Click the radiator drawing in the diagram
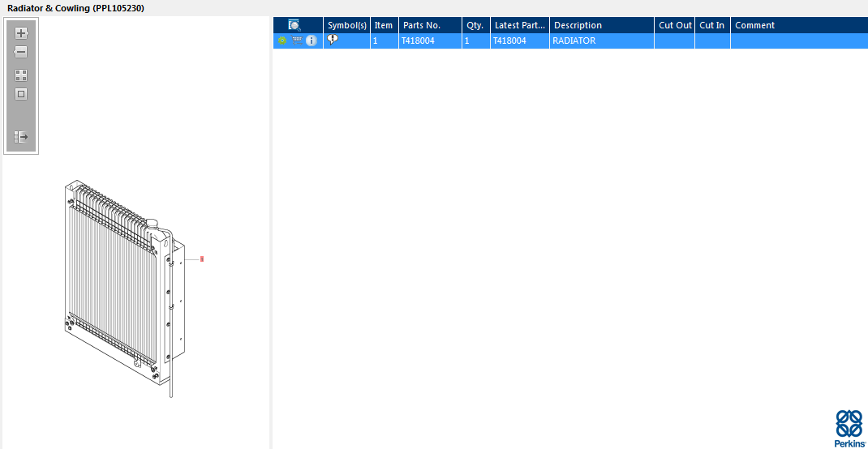Image resolution: width=868 pixels, height=449 pixels. [124, 288]
